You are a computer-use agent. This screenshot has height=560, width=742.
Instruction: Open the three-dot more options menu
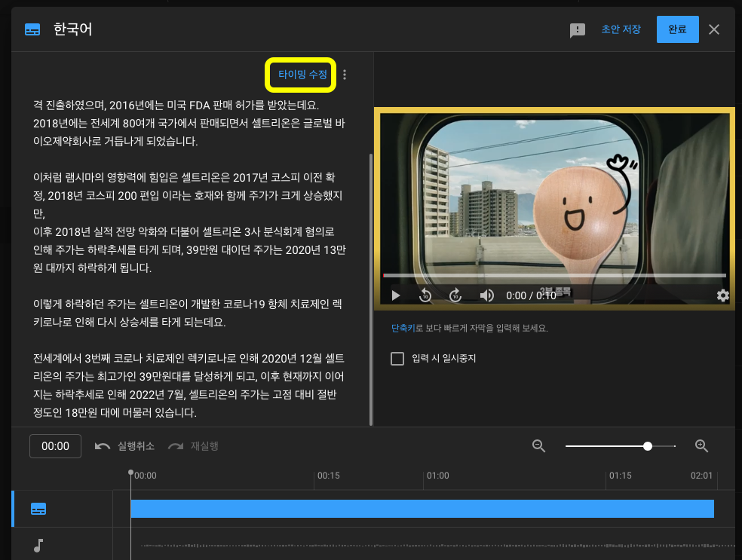coord(345,75)
